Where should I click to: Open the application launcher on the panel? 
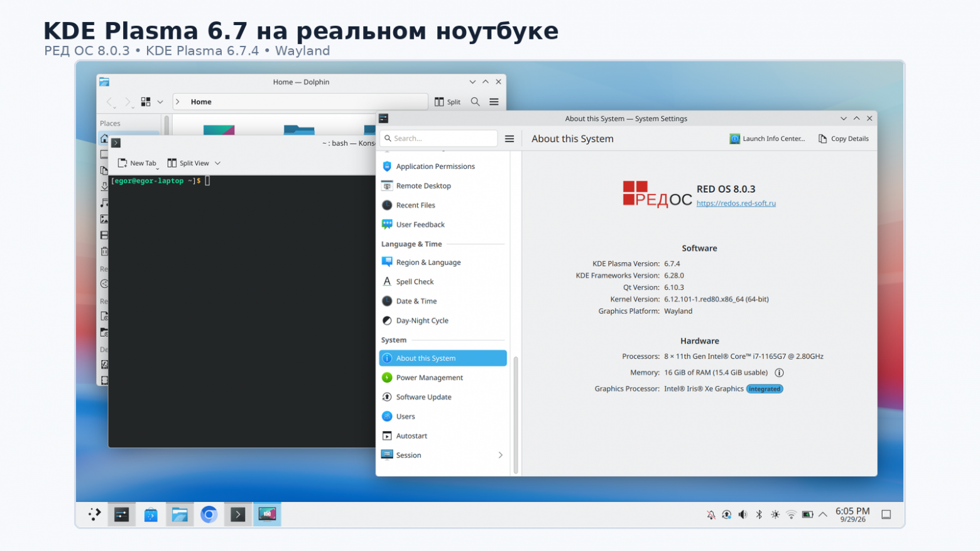[94, 515]
